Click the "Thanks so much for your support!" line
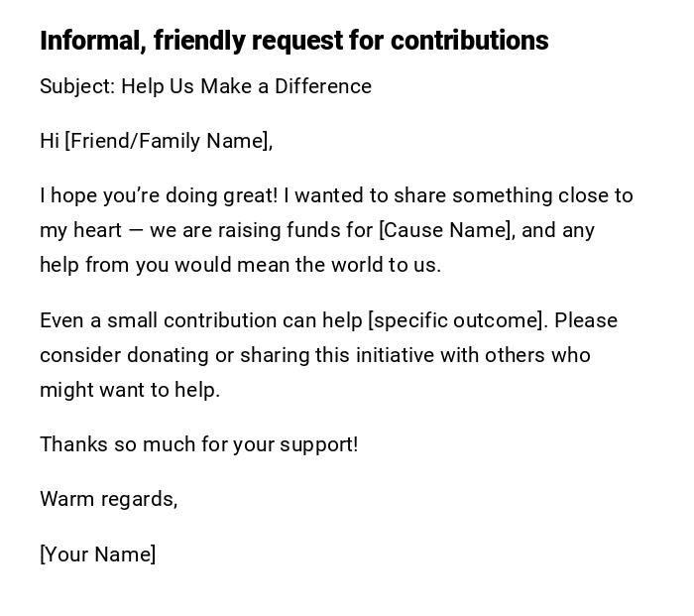Viewport: 694px width, 616px height. point(198,444)
